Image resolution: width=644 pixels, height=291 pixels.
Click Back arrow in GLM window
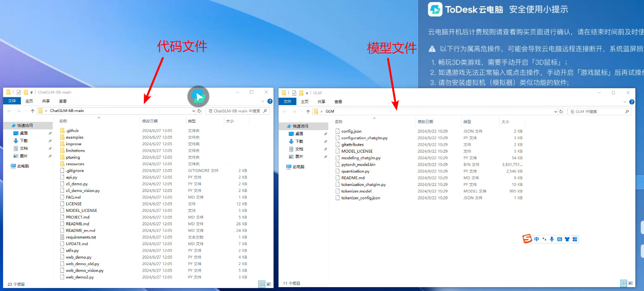point(285,112)
